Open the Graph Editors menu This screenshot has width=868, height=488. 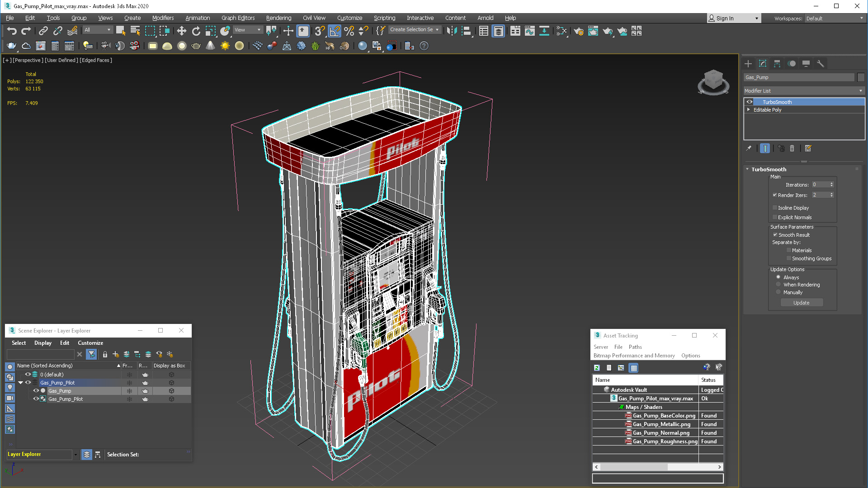click(x=238, y=18)
